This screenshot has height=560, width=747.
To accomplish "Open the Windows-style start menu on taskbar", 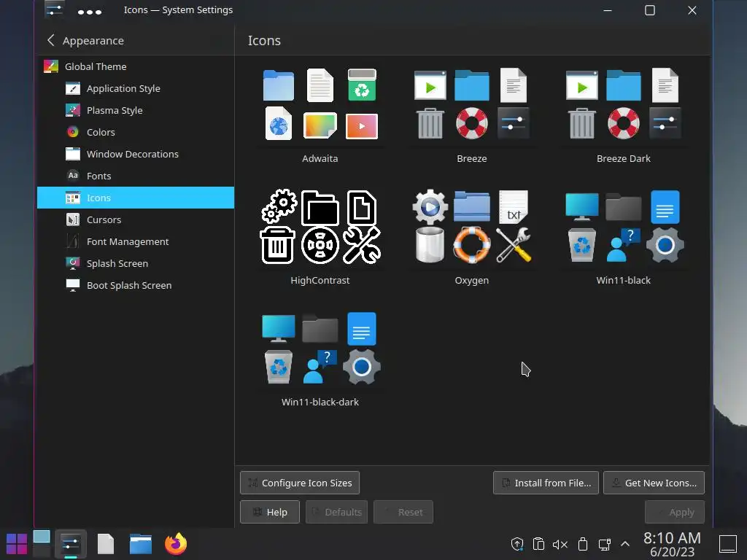I will (x=17, y=544).
